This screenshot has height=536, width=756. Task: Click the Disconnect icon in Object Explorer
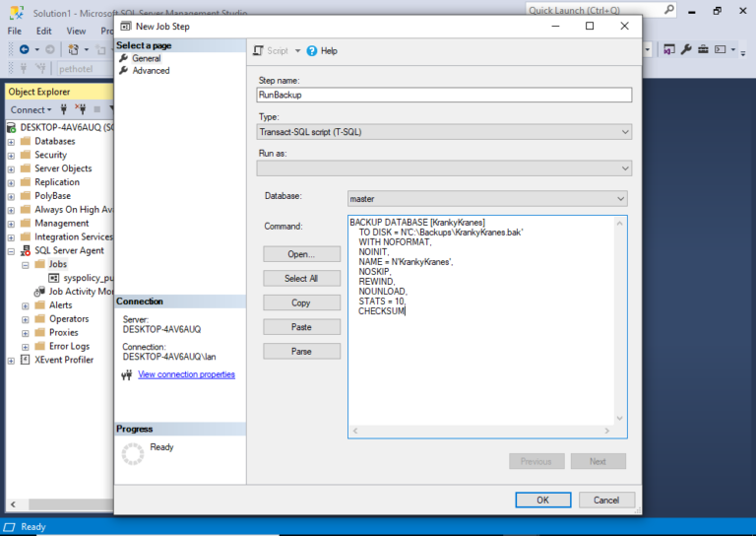tap(81, 109)
